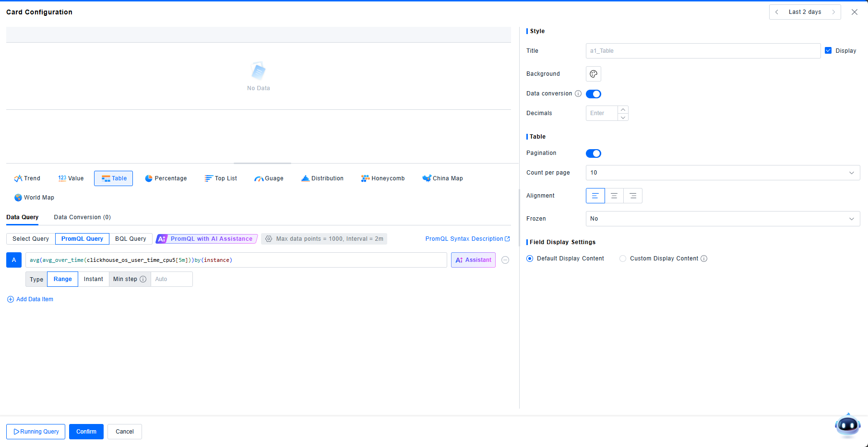
Task: Select Custom Display Content radio option
Action: [623, 259]
